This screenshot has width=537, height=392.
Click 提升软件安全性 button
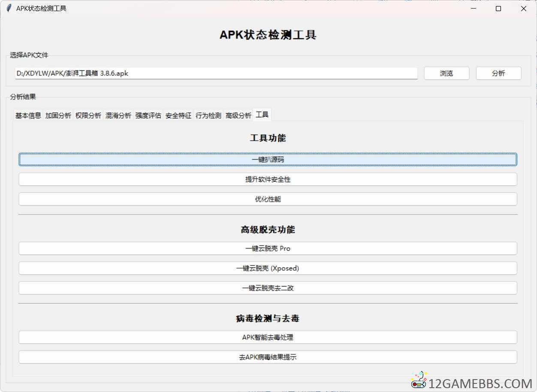point(268,179)
